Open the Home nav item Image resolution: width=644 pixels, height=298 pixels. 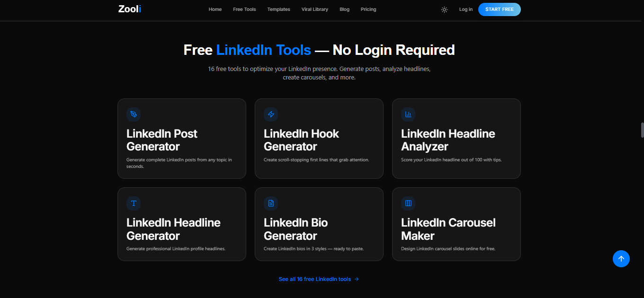pyautogui.click(x=215, y=9)
